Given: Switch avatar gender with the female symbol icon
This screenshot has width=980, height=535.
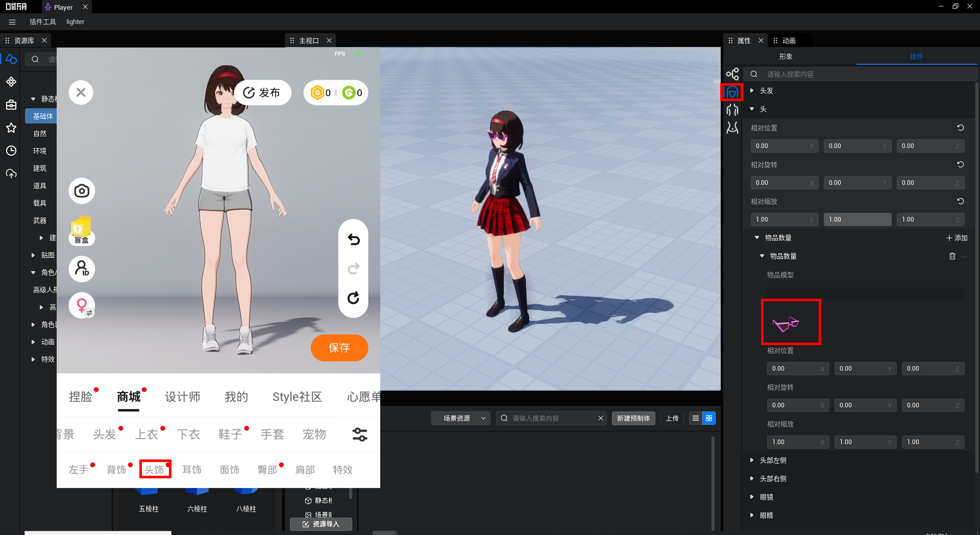Looking at the screenshot, I should pyautogui.click(x=82, y=305).
